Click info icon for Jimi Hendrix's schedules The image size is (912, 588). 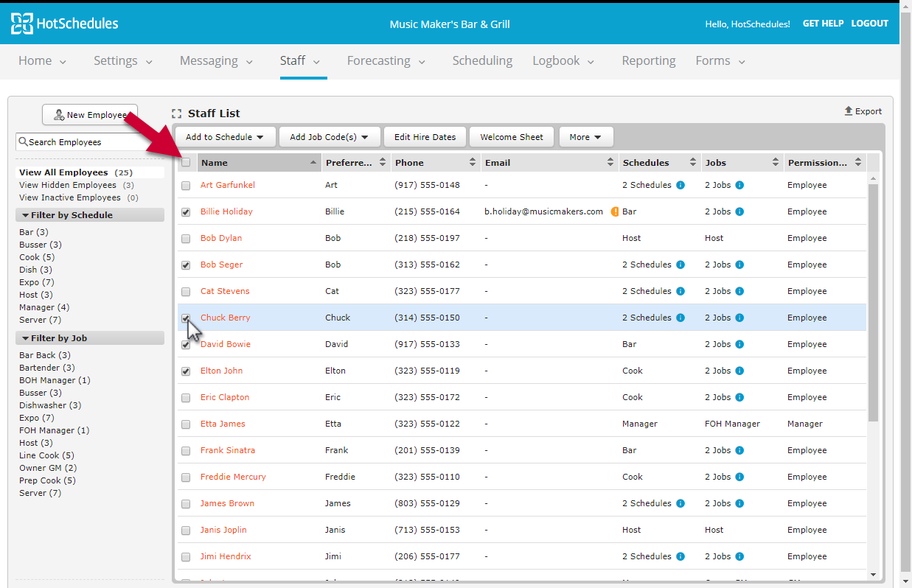pyautogui.click(x=680, y=556)
